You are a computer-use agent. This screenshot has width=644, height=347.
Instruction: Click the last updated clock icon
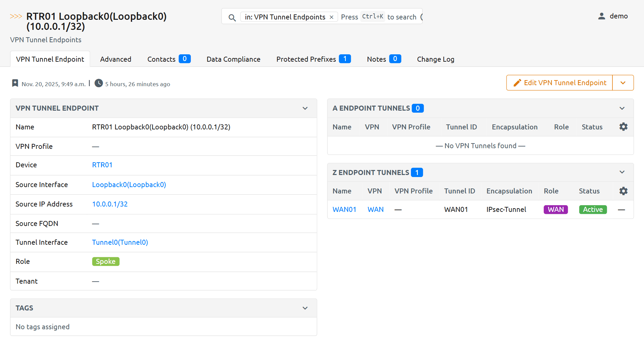(99, 83)
